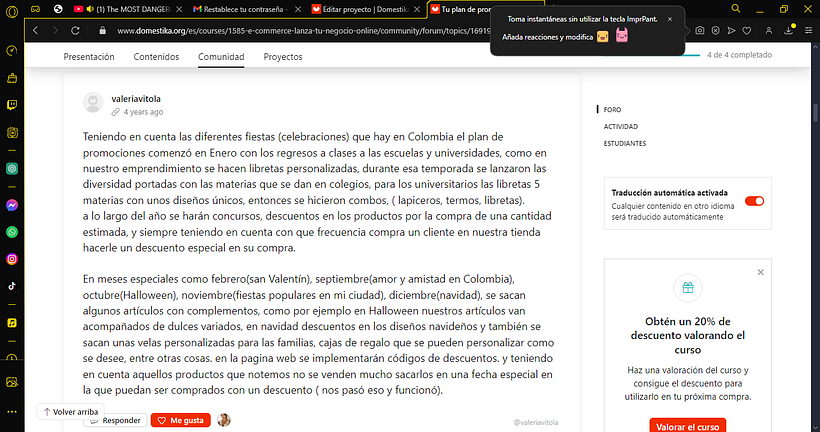Click 'Valorar el curso' button
820x432 pixels.
pyautogui.click(x=688, y=426)
